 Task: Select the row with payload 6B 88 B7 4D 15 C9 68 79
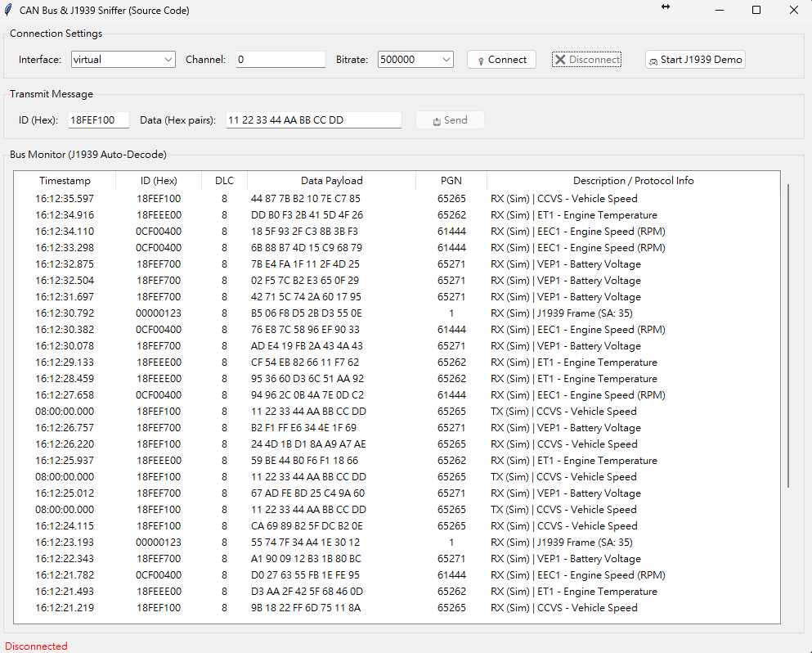click(x=397, y=248)
